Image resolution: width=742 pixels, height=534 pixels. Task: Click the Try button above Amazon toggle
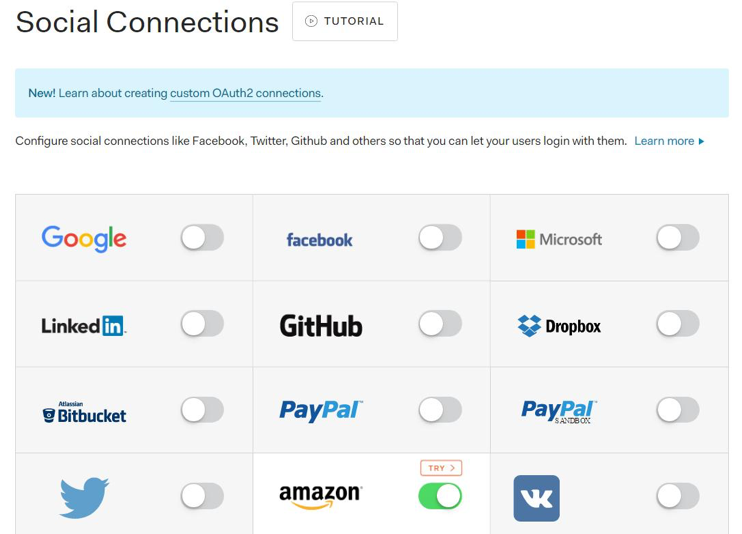coord(440,468)
